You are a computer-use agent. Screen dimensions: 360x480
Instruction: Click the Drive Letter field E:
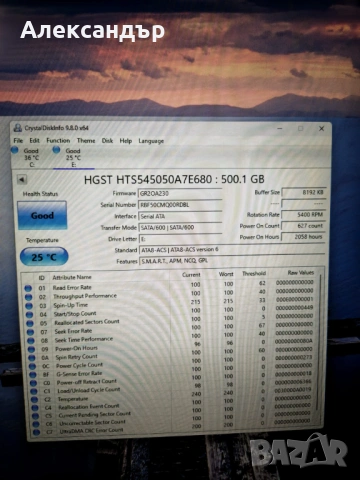180,239
